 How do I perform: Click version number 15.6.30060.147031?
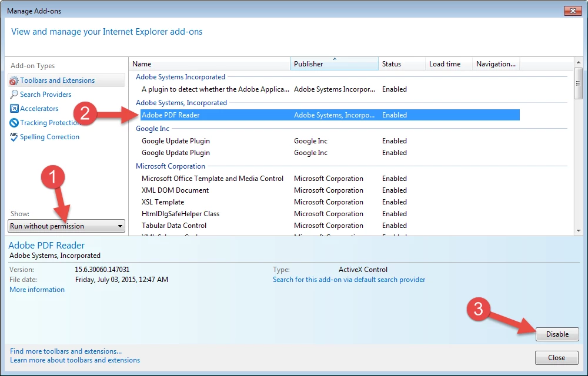coord(102,269)
